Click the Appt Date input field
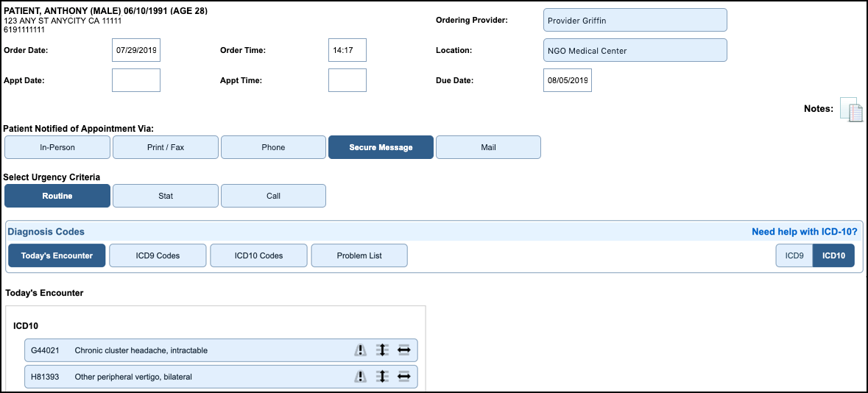This screenshot has width=868, height=393. coord(136,80)
